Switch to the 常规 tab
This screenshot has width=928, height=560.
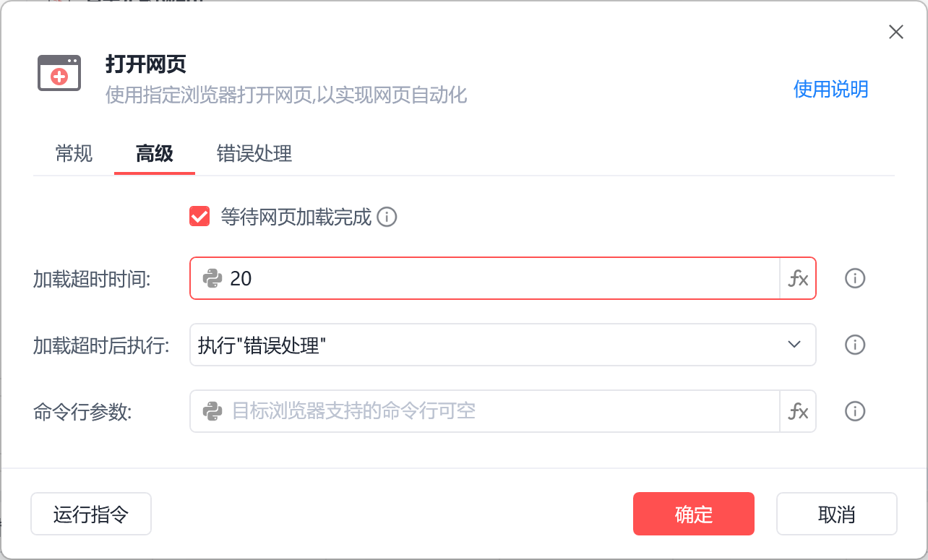pyautogui.click(x=74, y=153)
